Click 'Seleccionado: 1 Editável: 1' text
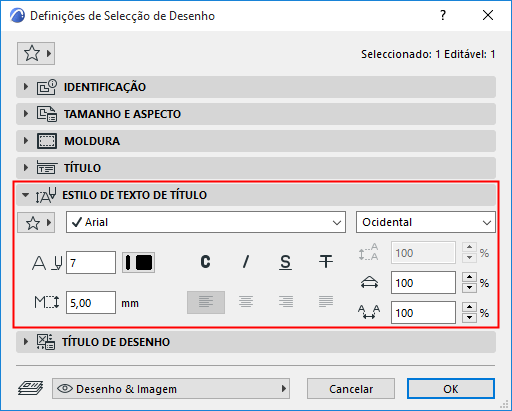The width and height of the screenshot is (512, 411). coord(428,54)
